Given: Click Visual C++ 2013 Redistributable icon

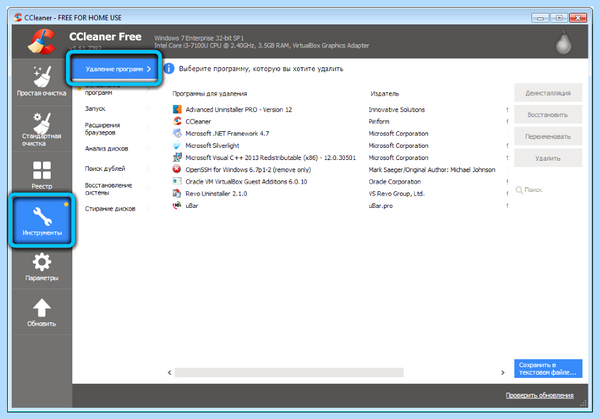Looking at the screenshot, I should click(x=177, y=157).
